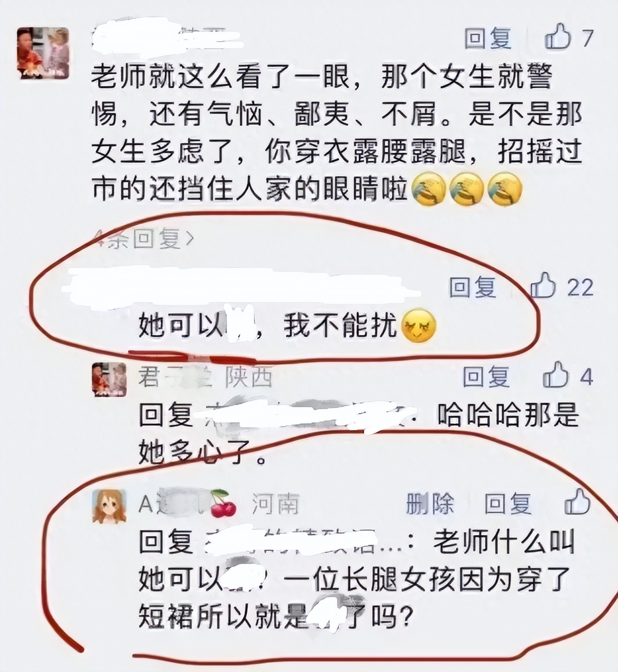Tap the reply about 长腿女孩 and 短裙
Image resolution: width=618 pixels, height=672 pixels.
click(x=357, y=579)
